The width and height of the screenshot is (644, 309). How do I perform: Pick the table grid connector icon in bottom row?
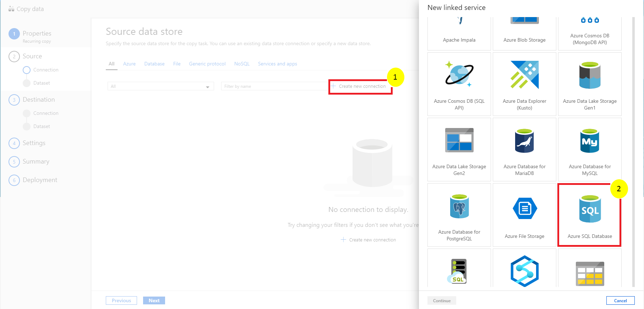click(x=590, y=273)
